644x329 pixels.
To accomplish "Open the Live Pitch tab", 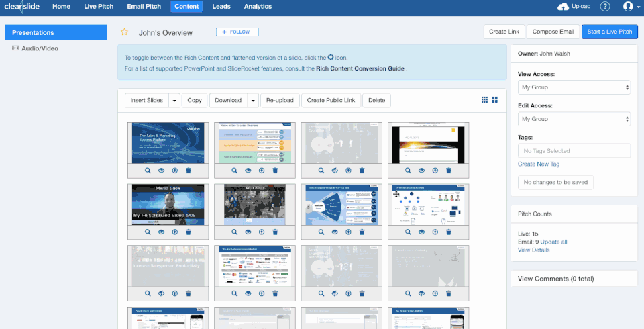I will tap(99, 7).
